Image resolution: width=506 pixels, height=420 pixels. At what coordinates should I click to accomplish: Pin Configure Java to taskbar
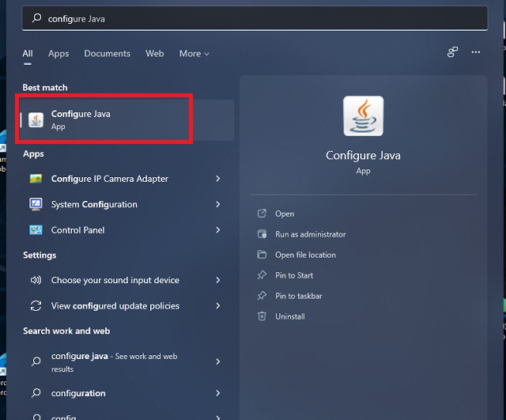pos(298,296)
